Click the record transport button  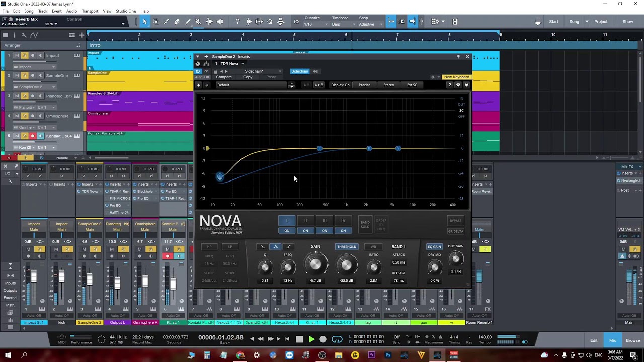323,339
